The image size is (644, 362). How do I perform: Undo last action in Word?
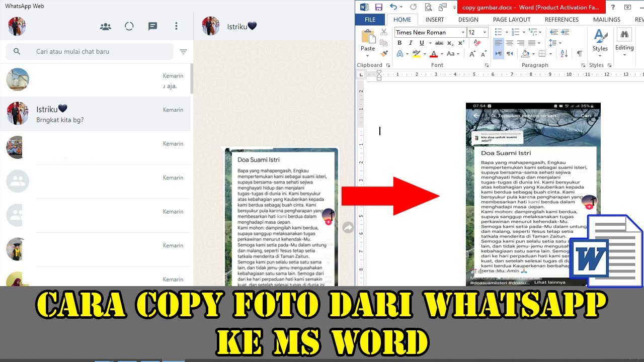coord(393,7)
